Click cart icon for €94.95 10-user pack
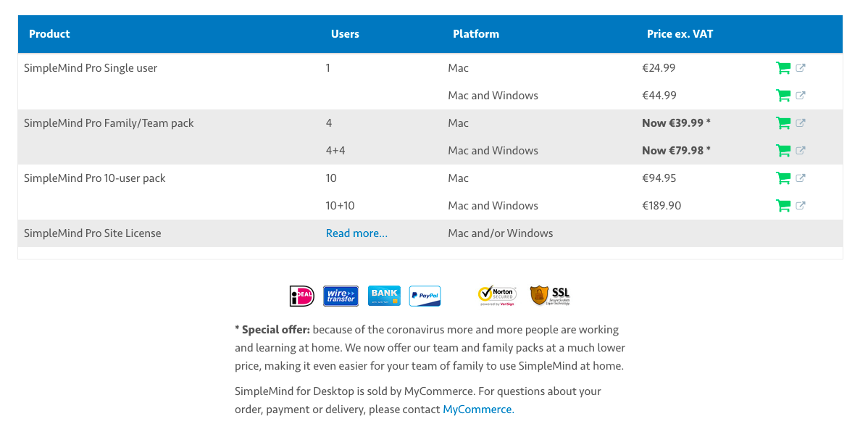The width and height of the screenshot is (868, 424). [x=783, y=178]
